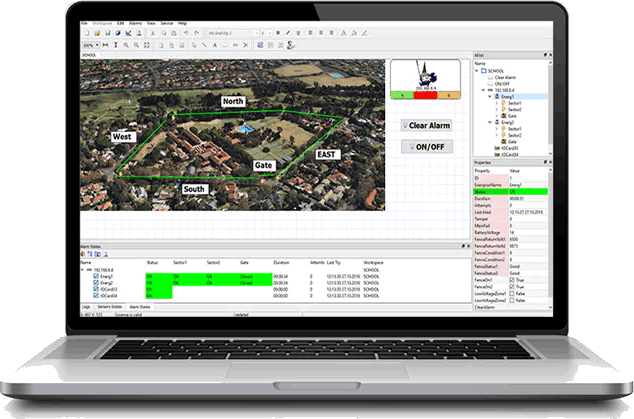Click the blue grid icon in toolbar
Viewport: 634px width, 419px height.
260,45
